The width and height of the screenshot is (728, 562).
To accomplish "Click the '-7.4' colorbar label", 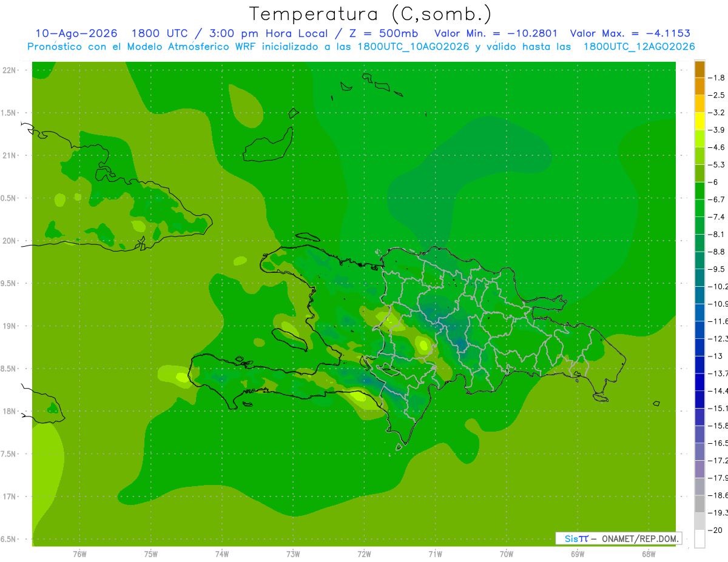I will (716, 216).
